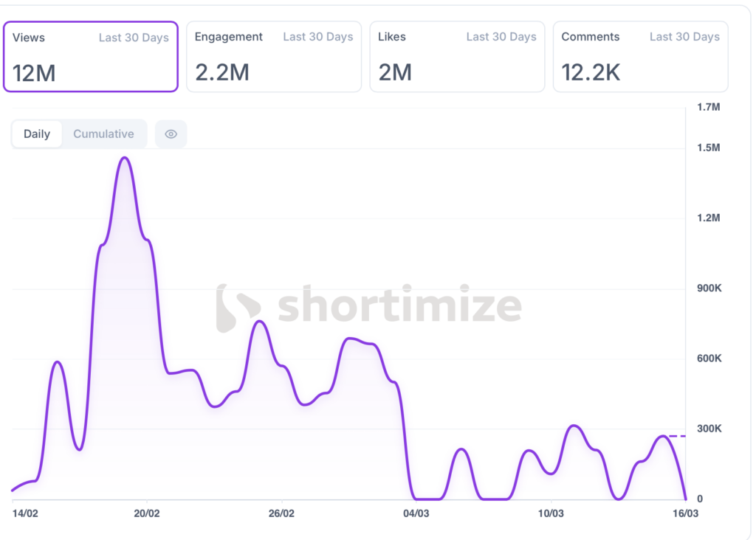Open Last 30 Days on Comments card
756x540 pixels.
(684, 37)
